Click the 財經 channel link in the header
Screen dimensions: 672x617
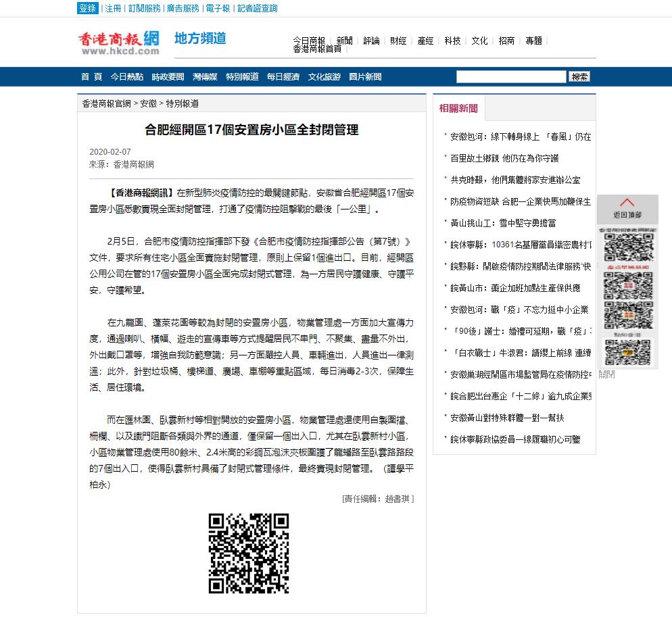point(398,41)
